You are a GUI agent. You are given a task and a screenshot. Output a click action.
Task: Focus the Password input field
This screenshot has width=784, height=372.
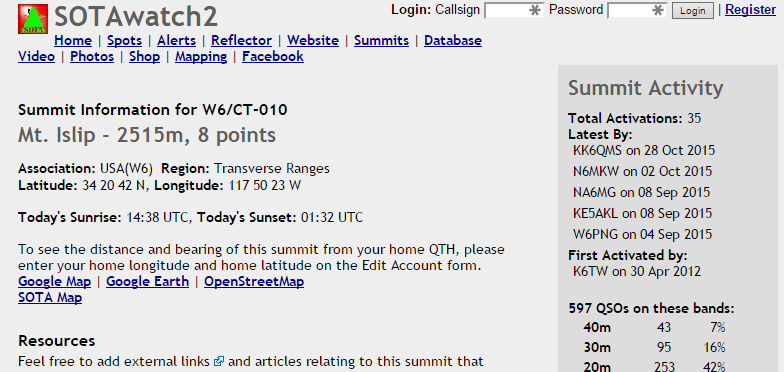coord(638,10)
